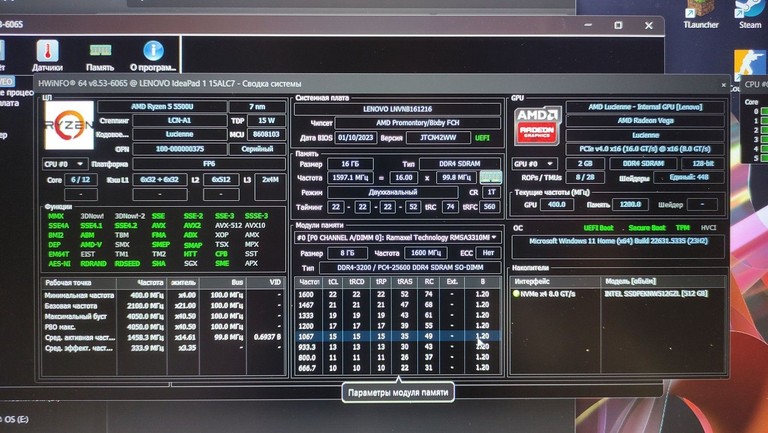The image size is (768, 433).
Task: Click the DDR4-3200 / PC4-25600 module type field
Action: coord(410,267)
